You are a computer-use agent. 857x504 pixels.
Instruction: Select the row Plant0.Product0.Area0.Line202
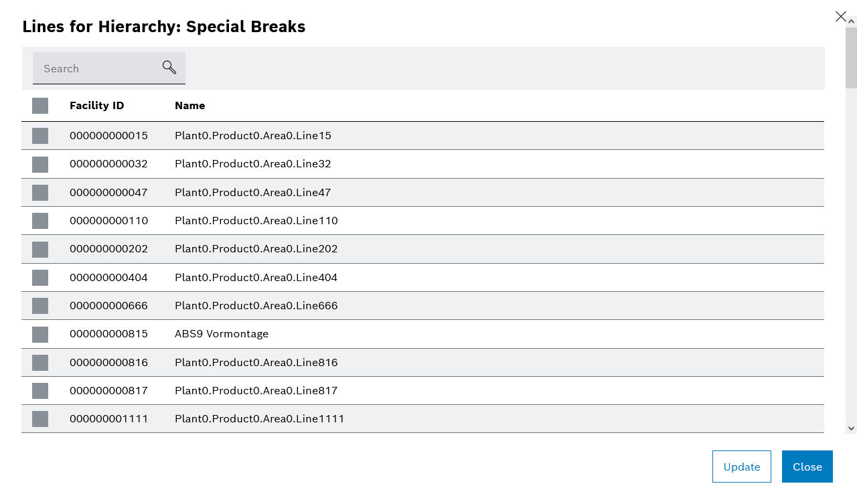point(256,248)
